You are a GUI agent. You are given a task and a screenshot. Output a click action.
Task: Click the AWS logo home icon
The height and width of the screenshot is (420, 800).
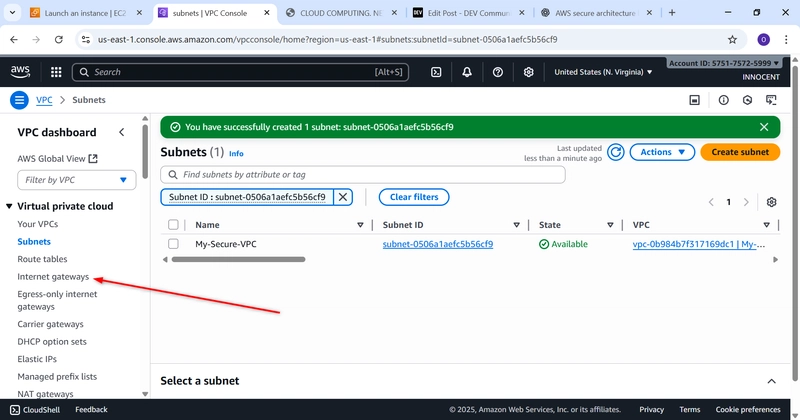click(20, 72)
